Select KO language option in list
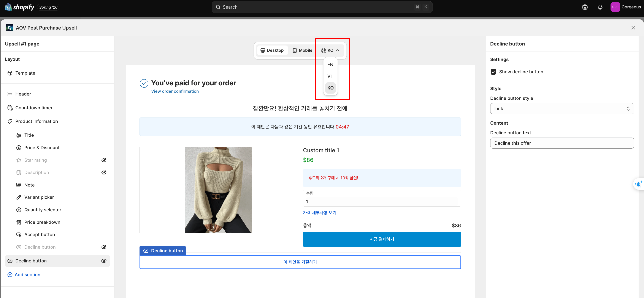Screen dimensions: 644x298 tap(330, 88)
